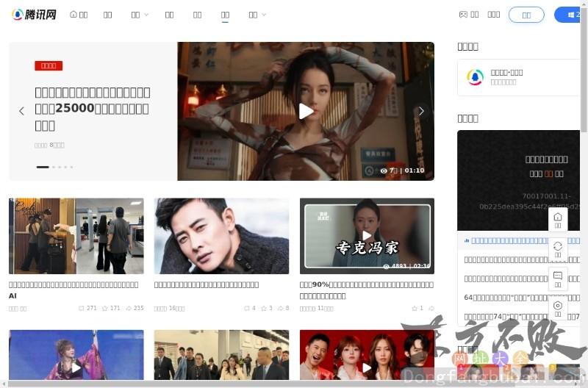Click the comment icon showing 271

coord(82,309)
